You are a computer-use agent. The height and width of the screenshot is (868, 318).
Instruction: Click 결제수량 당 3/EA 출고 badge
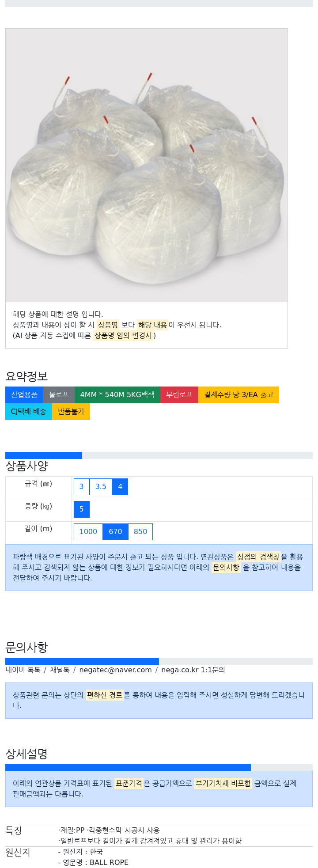pos(238,395)
